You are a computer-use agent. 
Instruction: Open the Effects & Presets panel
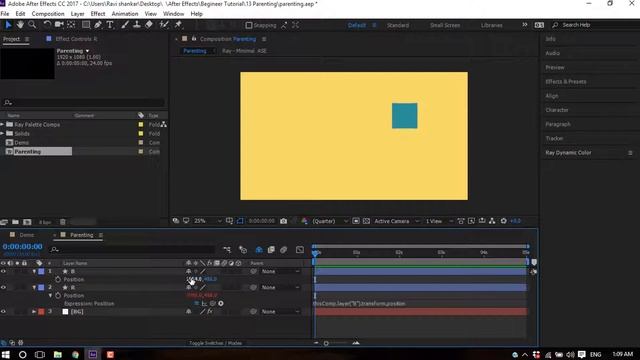pyautogui.click(x=566, y=82)
